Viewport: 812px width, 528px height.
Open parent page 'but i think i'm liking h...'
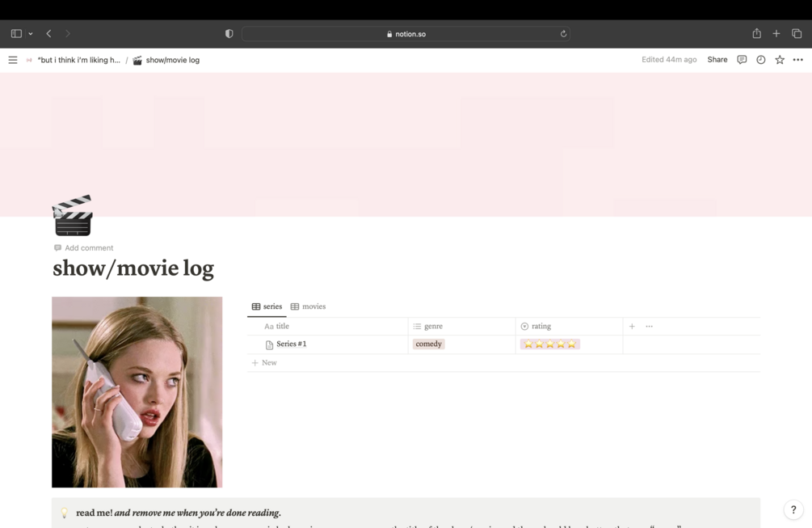(x=78, y=60)
